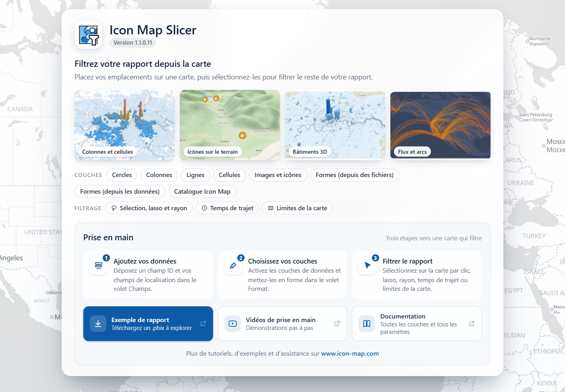
Task: Choose the Limites de la carte filter
Action: pos(298,208)
